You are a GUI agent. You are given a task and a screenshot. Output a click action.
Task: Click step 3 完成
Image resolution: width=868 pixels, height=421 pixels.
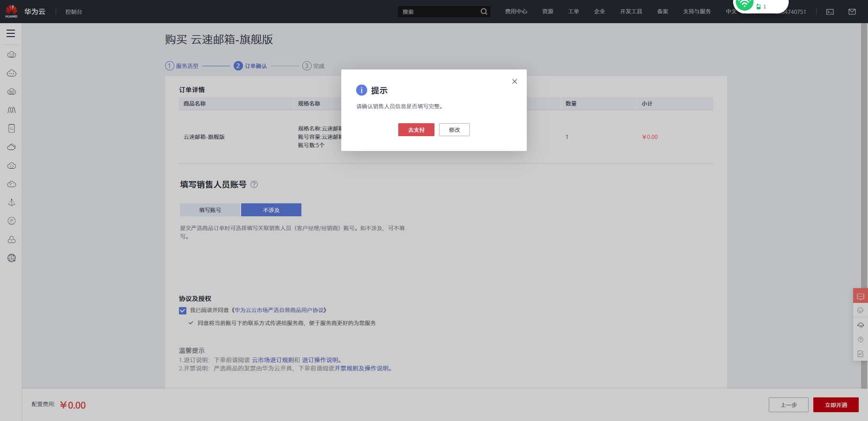tap(313, 66)
